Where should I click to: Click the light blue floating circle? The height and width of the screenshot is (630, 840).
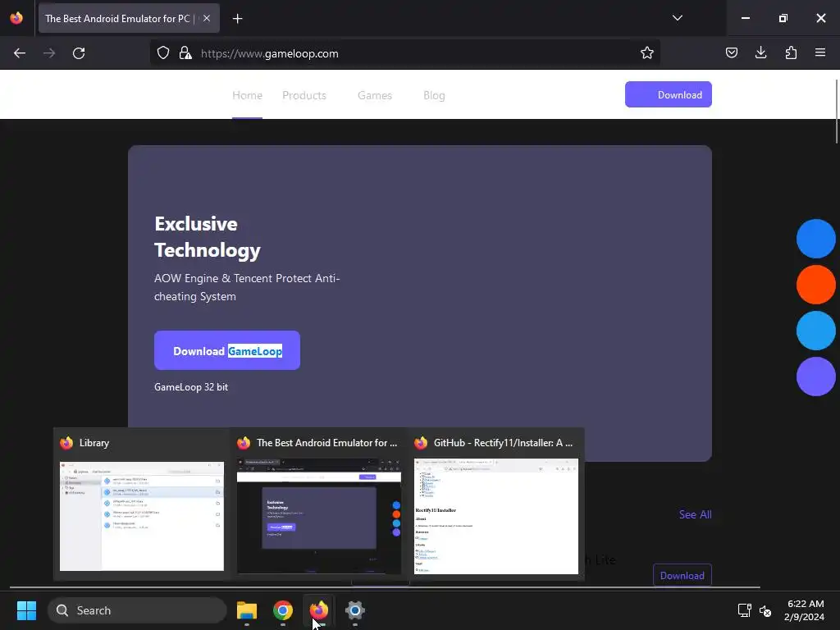click(x=816, y=331)
